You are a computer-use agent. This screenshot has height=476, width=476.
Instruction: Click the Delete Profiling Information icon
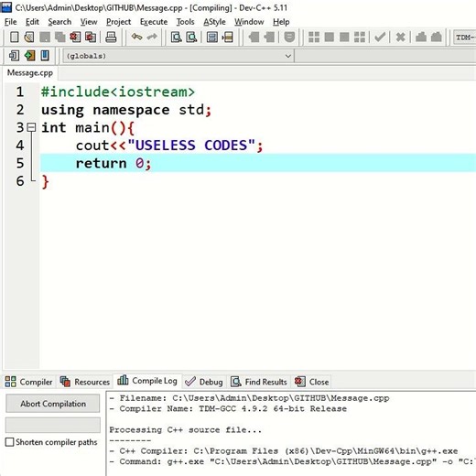pos(437,38)
